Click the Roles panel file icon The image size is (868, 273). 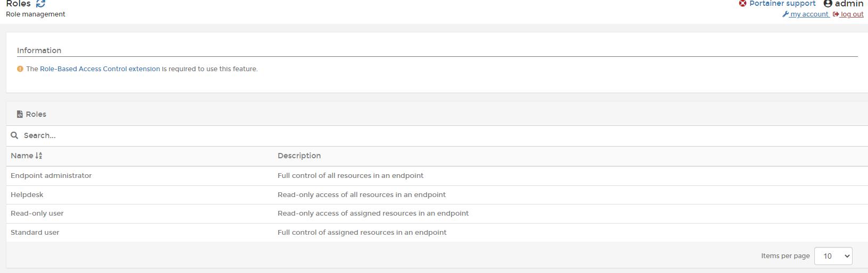[20, 114]
